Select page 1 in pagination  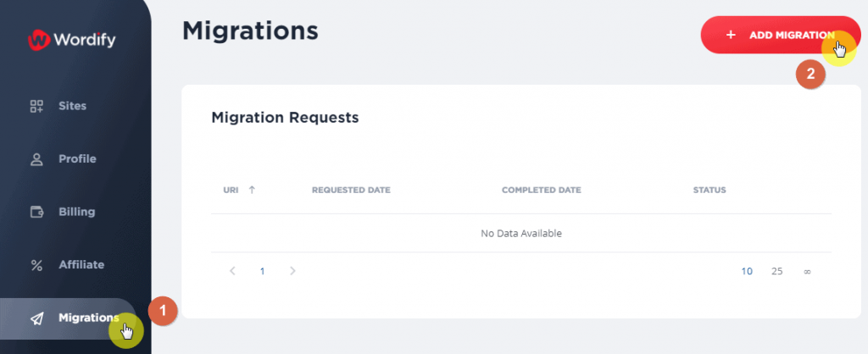263,271
